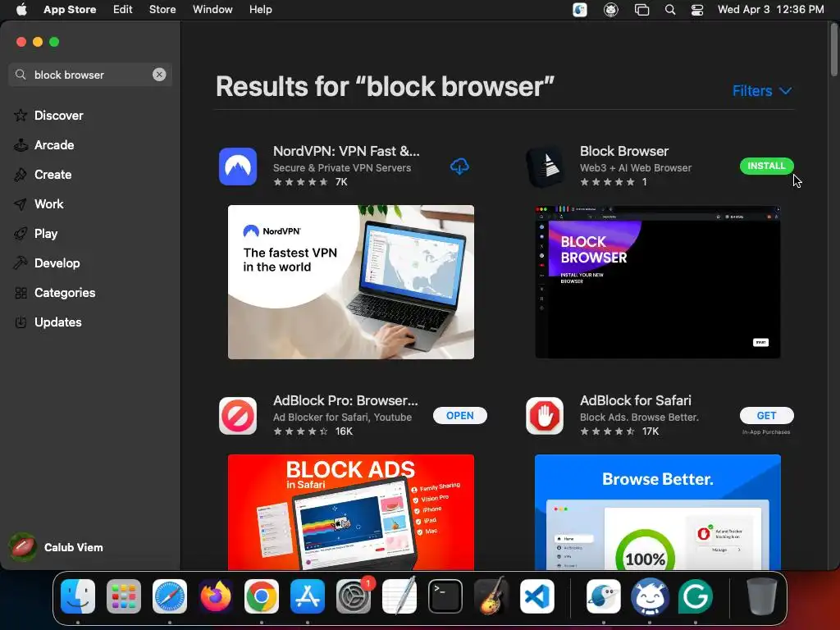
Task: Click the magnifying glass in the search field
Action: 21,75
